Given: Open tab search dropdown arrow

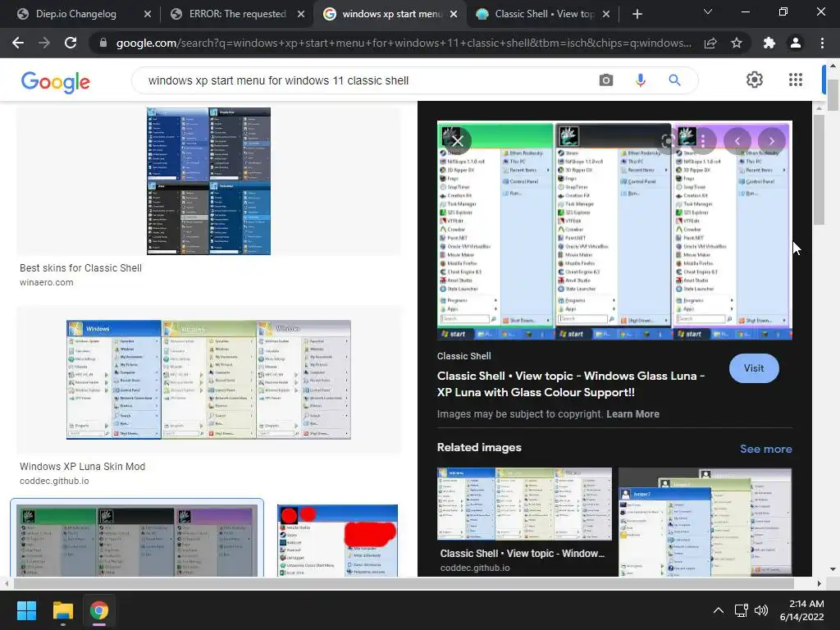Looking at the screenshot, I should point(708,11).
